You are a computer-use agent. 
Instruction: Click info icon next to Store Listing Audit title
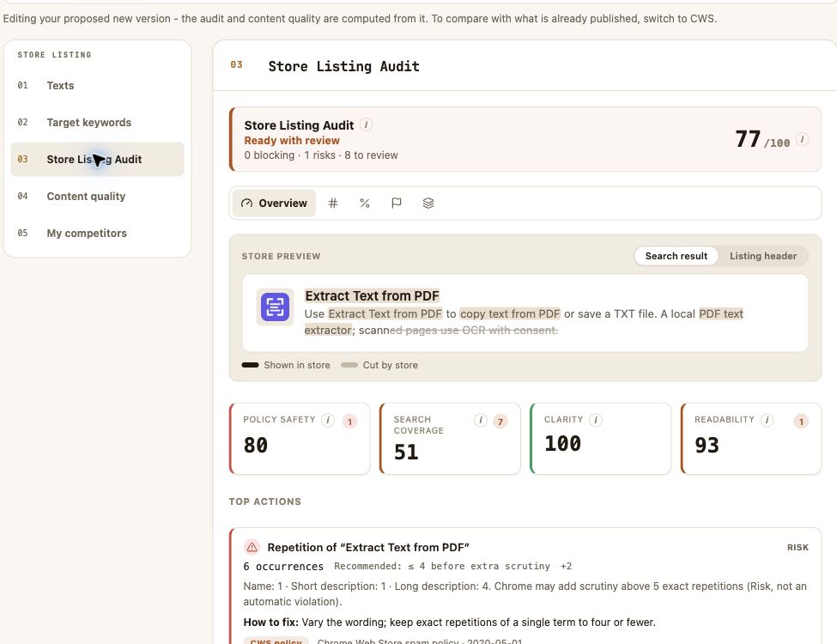367,125
